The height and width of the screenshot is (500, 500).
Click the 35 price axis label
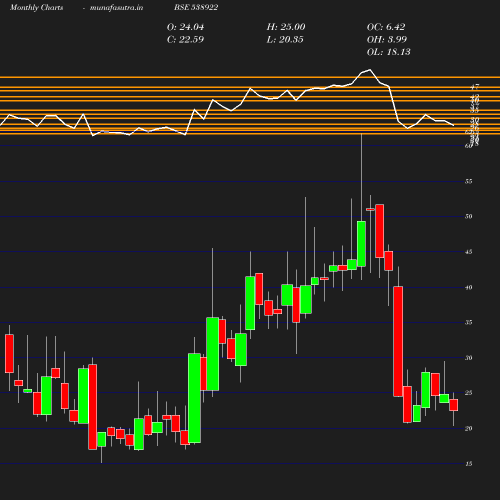[469, 323]
